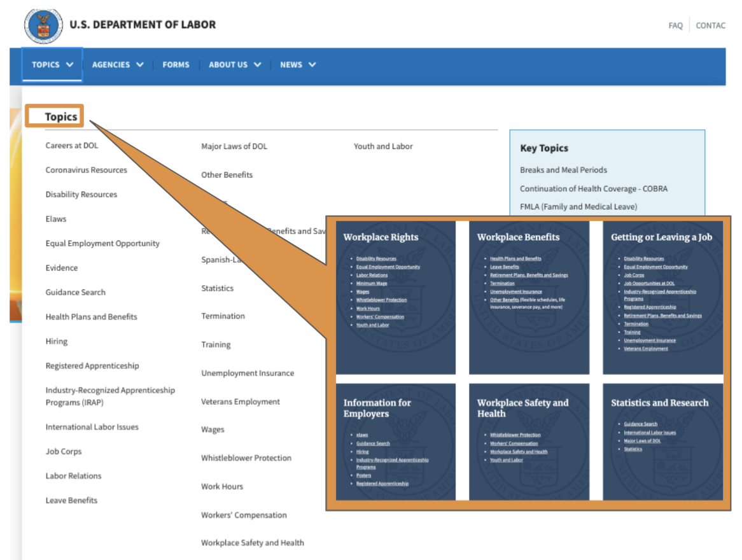Open Statistics in Topics list
The height and width of the screenshot is (560, 742).
217,288
